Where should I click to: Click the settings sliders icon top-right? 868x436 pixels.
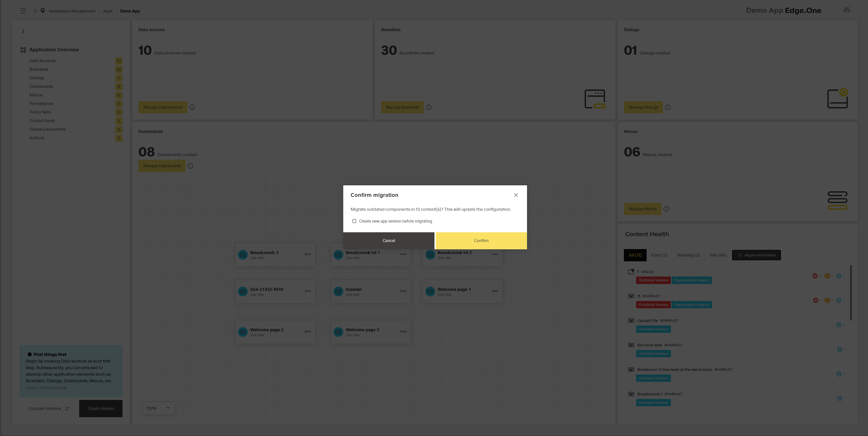pos(847,10)
